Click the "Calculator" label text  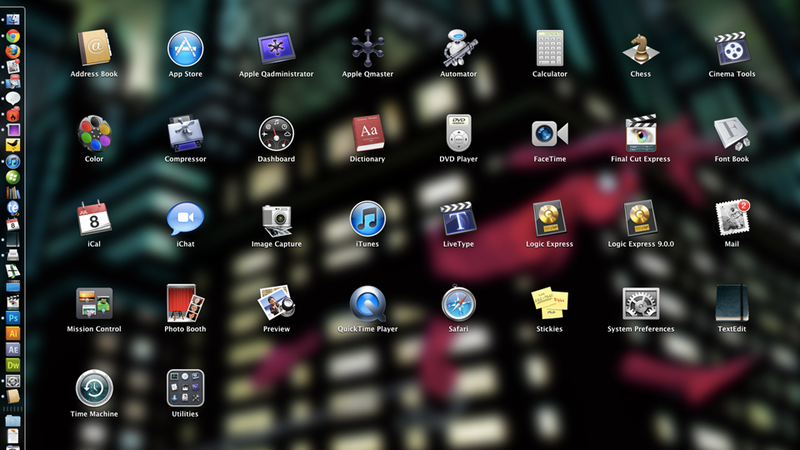coord(549,74)
